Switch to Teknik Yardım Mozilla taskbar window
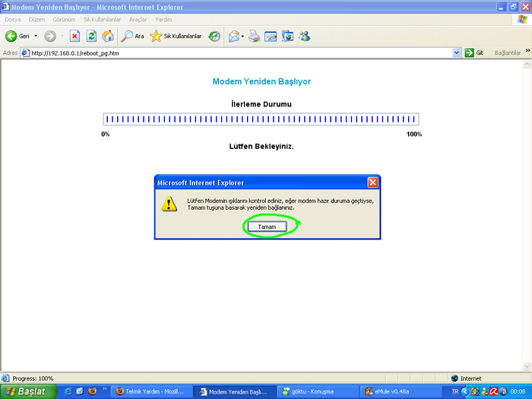Screen dimensions: 532x399 pos(152,391)
